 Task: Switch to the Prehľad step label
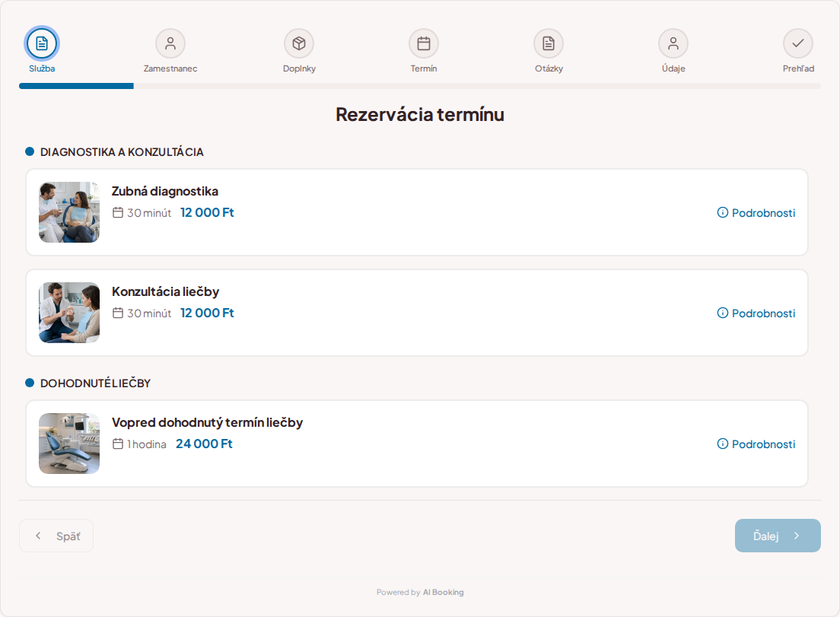[x=798, y=68]
